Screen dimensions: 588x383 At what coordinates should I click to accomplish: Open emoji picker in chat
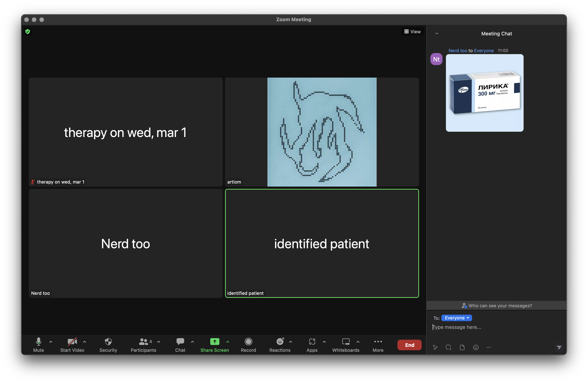click(x=476, y=347)
